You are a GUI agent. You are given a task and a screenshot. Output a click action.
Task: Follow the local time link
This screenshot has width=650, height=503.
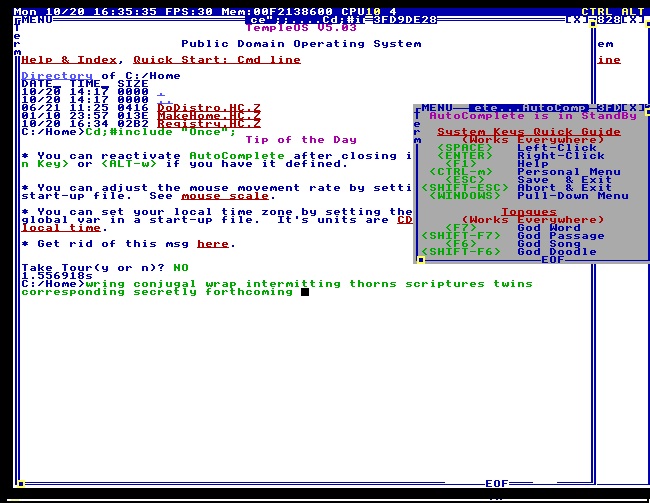(61, 228)
